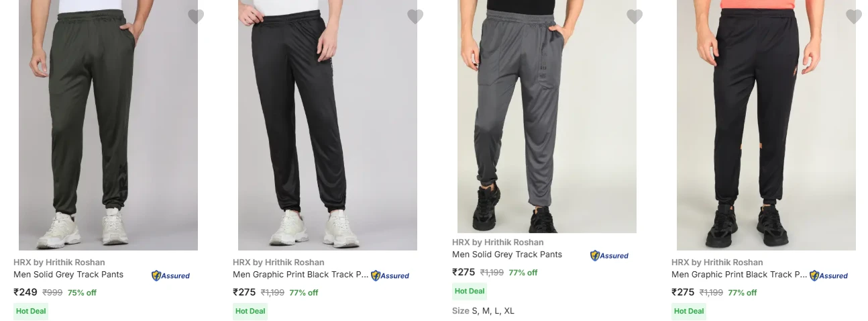The width and height of the screenshot is (868, 321).
Task: Click the Size S, M, L, XL text
Action: click(x=483, y=311)
